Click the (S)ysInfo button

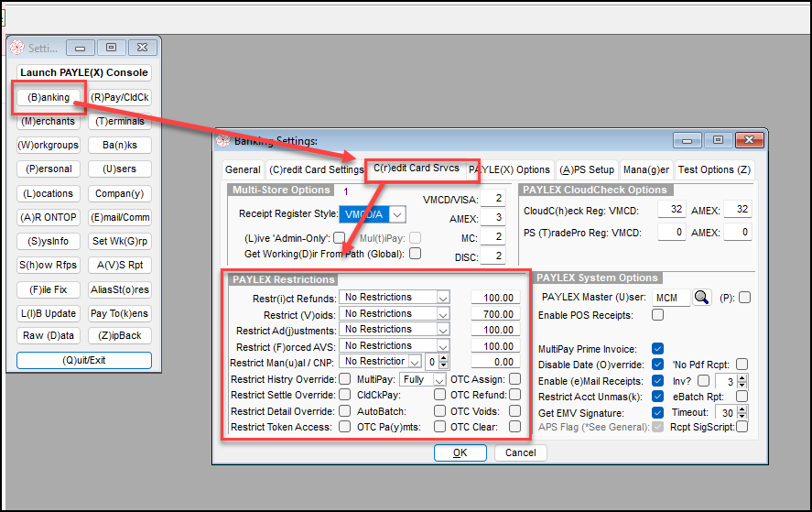[x=49, y=241]
